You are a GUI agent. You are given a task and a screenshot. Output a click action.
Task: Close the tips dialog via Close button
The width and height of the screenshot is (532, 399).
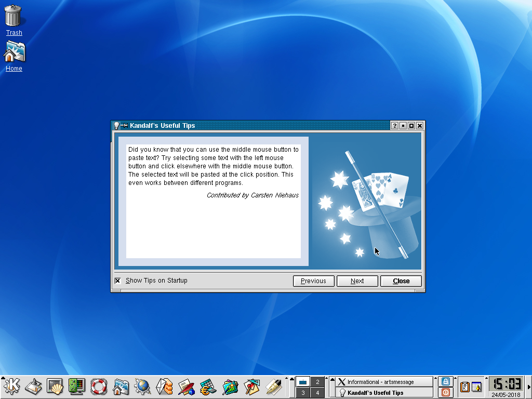tap(401, 281)
